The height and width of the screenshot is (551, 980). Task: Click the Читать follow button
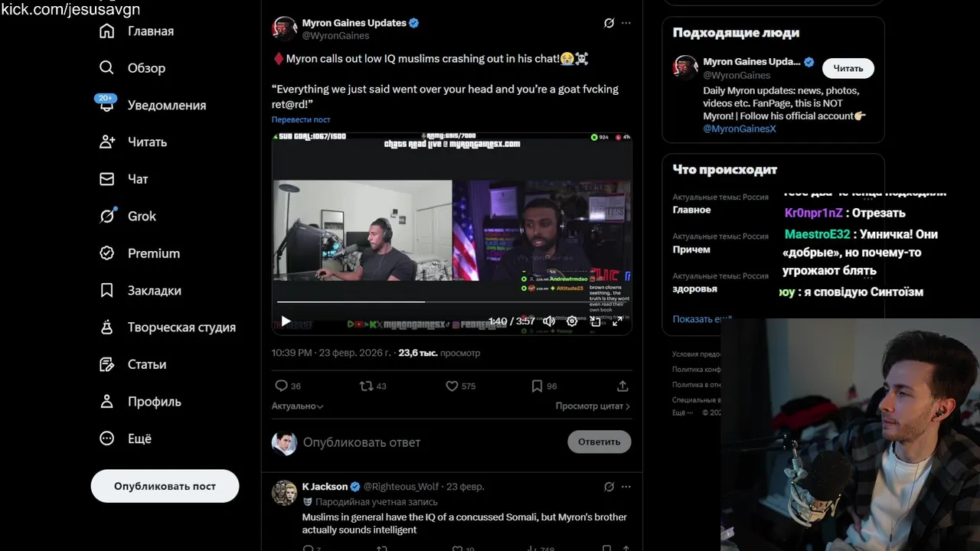[848, 68]
